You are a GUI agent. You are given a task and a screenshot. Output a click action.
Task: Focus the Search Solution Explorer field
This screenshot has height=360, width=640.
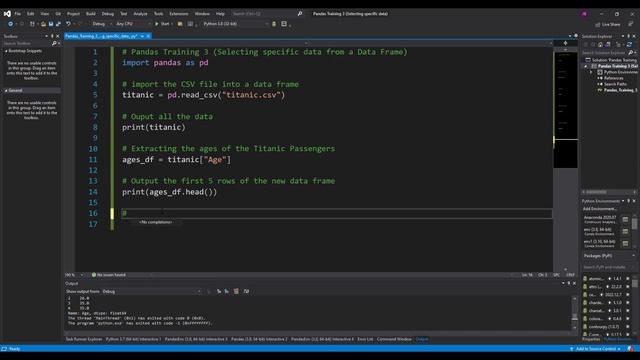tap(604, 53)
